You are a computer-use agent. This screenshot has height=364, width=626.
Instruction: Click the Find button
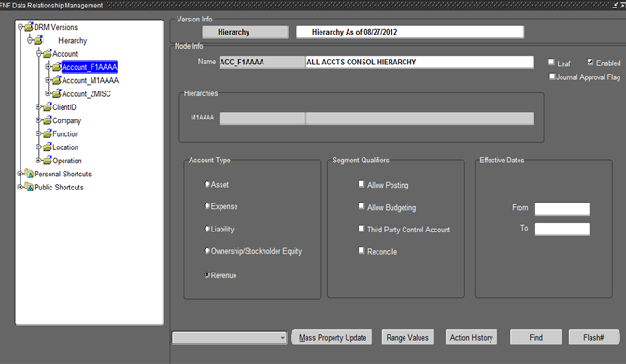(535, 337)
